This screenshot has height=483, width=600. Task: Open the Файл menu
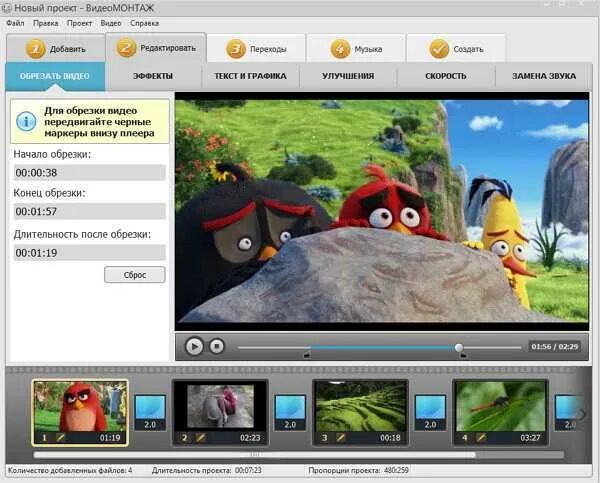tap(15, 23)
